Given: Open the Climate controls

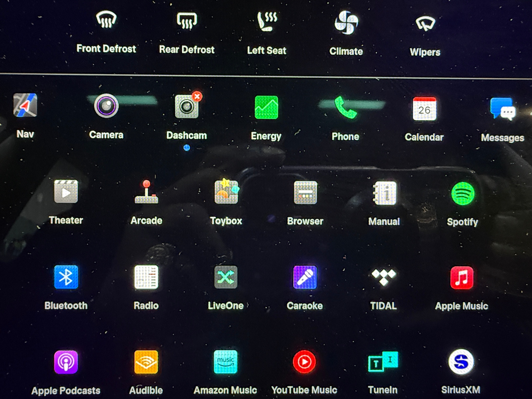Looking at the screenshot, I should tap(346, 23).
